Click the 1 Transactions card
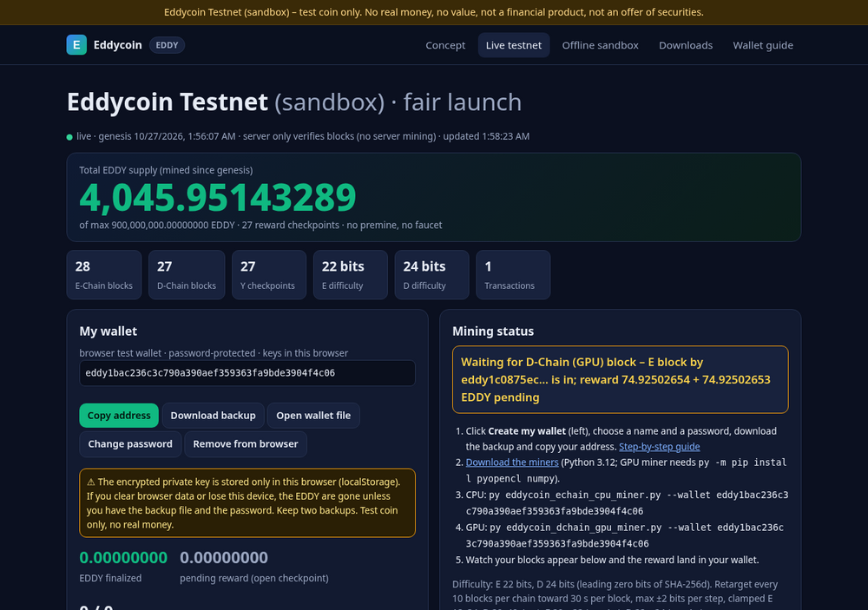Viewport: 868px width, 610px height. [x=513, y=274]
